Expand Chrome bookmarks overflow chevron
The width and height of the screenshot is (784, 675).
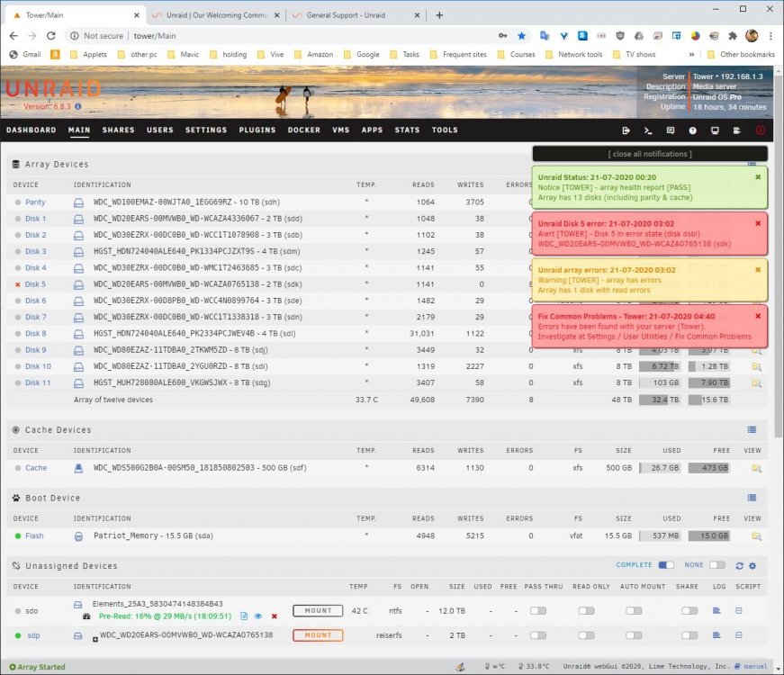coord(691,54)
